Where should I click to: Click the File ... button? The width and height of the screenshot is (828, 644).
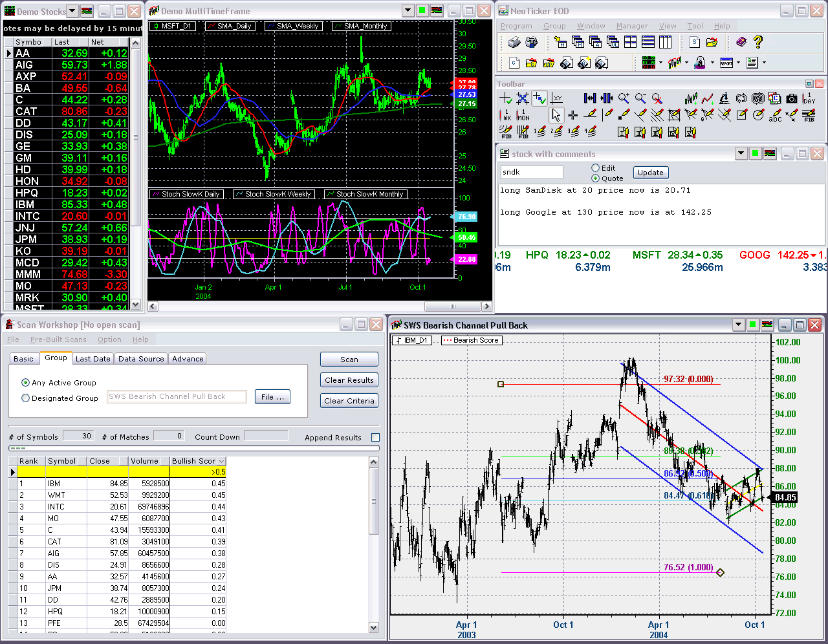272,397
